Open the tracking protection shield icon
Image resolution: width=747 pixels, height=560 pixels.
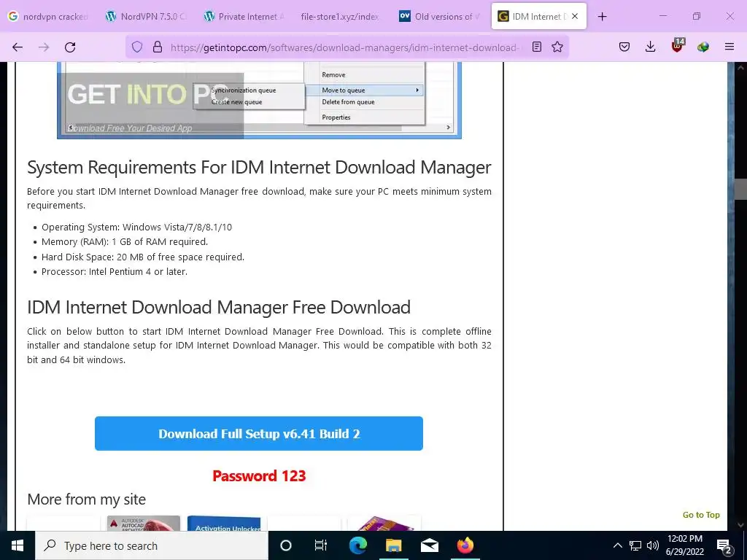click(137, 47)
